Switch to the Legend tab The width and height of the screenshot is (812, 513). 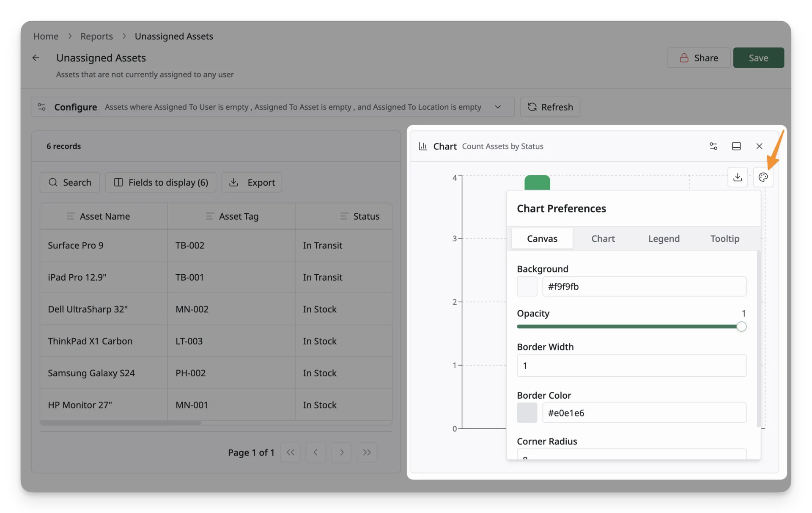[664, 238]
